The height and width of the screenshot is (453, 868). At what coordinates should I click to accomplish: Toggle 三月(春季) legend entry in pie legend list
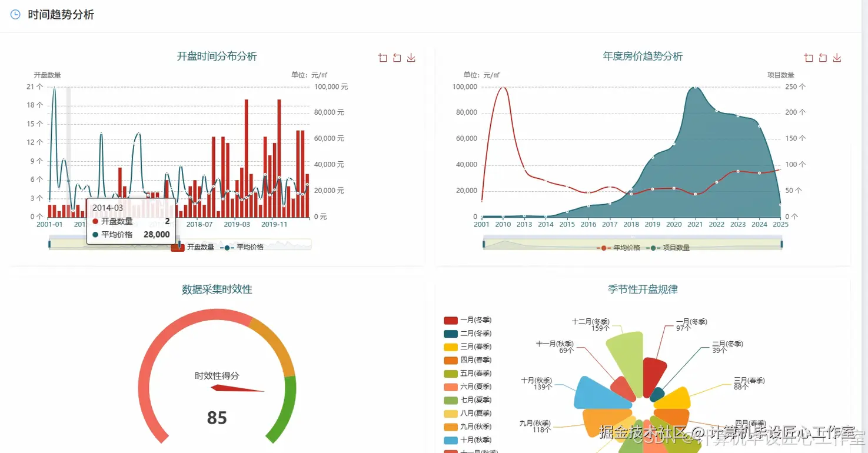(468, 347)
